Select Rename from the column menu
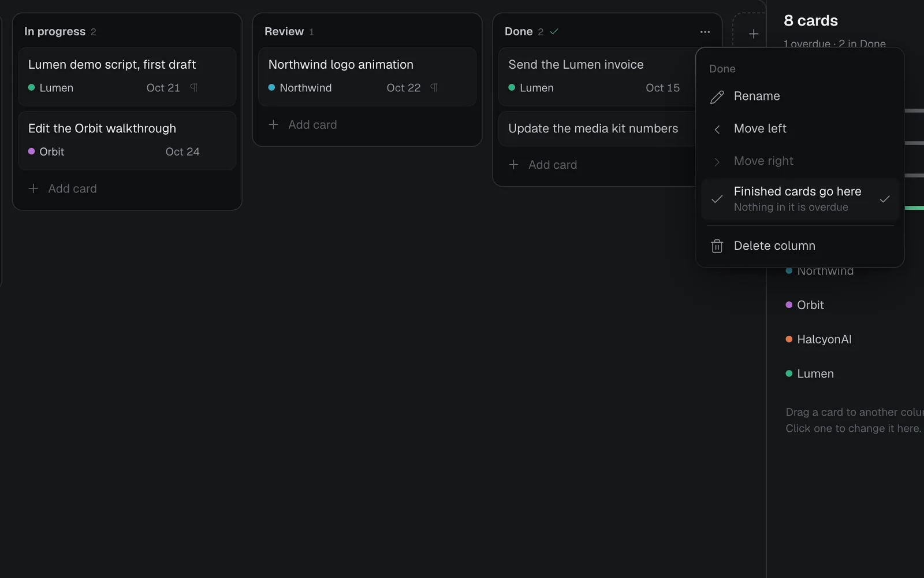Viewport: 924px width, 578px height. pos(800,97)
